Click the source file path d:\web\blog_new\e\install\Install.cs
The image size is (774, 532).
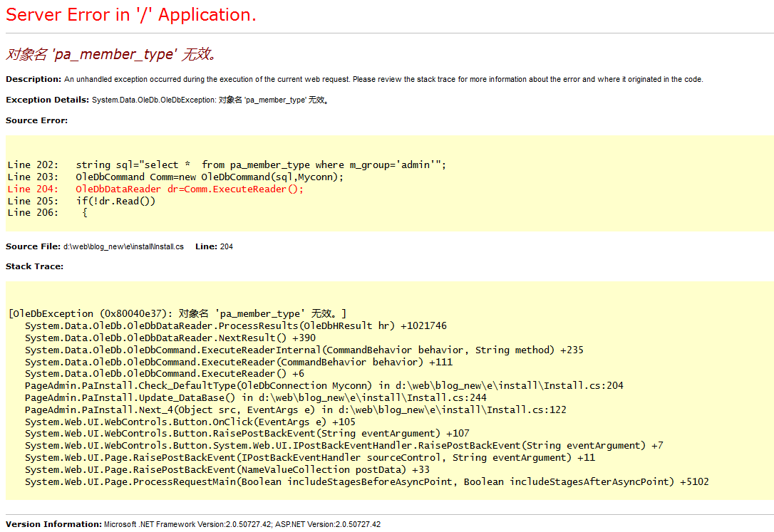(123, 246)
